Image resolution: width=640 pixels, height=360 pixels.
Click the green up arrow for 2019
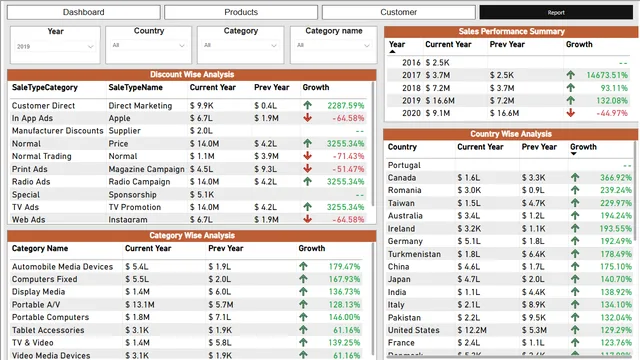[x=571, y=100]
